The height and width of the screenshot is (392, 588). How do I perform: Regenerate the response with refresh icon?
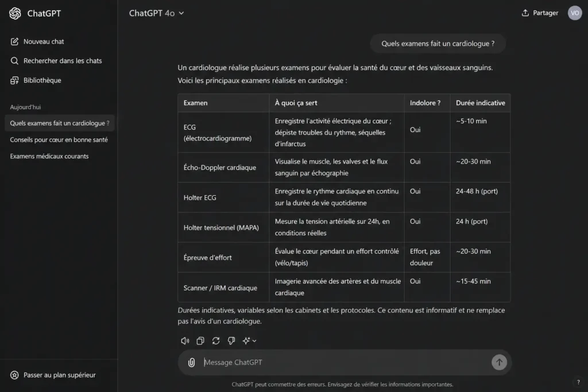216,341
